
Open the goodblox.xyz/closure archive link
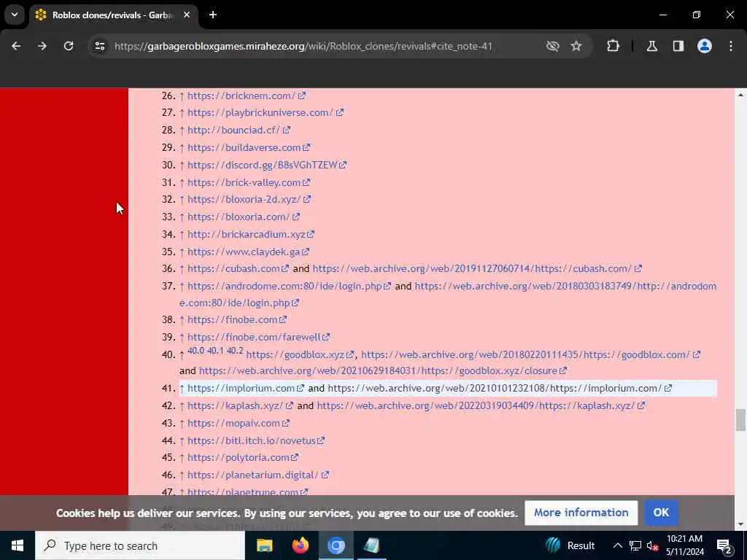378,370
